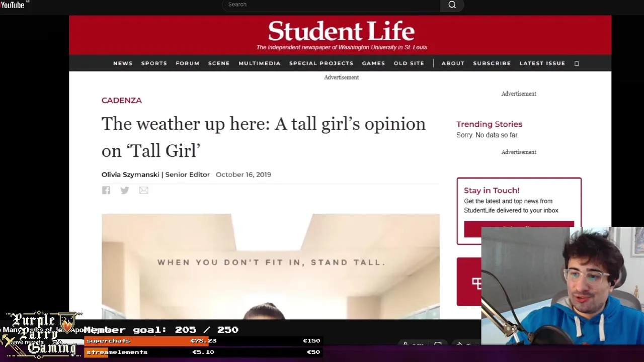Click the streamer webcam overlay
This screenshot has width=644, height=362.
[x=562, y=286]
